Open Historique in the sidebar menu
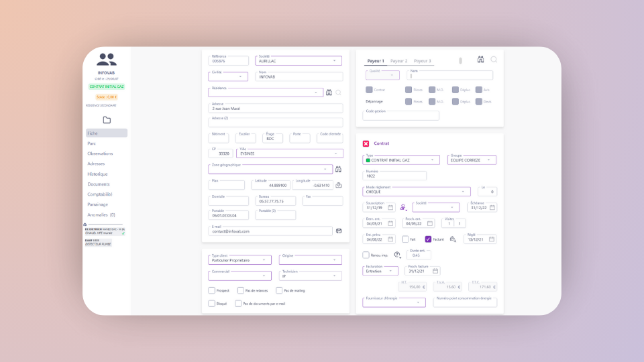 click(x=97, y=174)
